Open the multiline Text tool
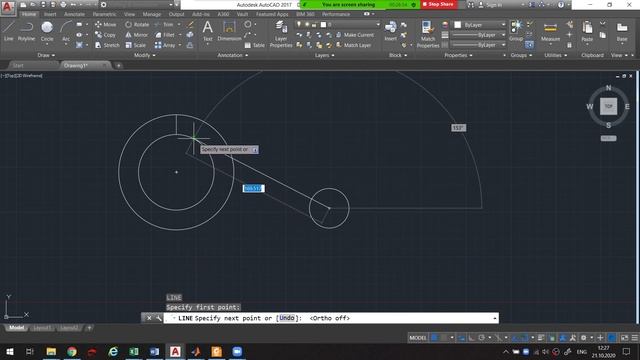 [207, 31]
